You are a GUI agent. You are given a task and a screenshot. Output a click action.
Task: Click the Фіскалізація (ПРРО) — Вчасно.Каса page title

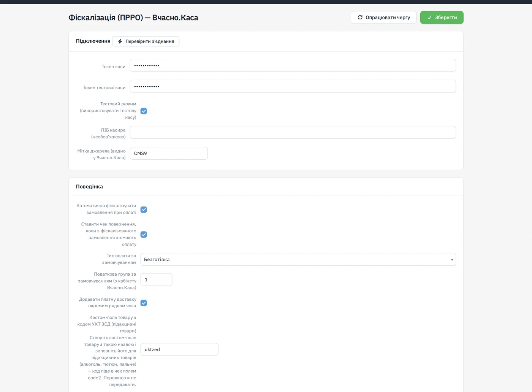click(133, 17)
